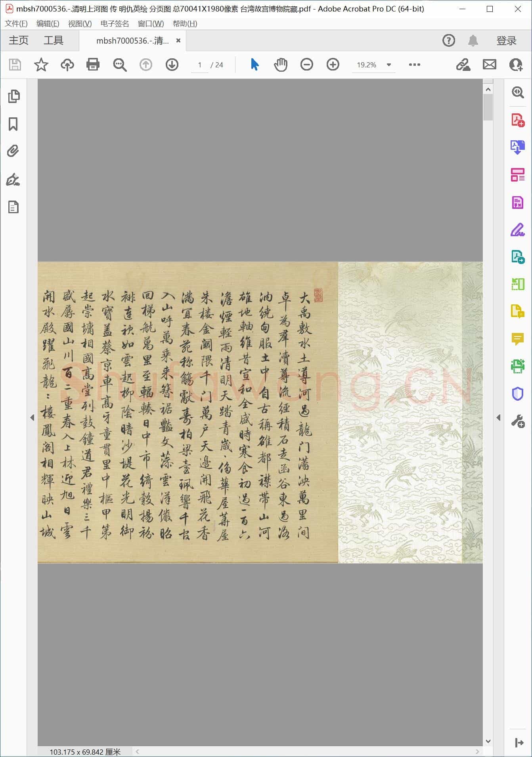Add the file to starred favorites
Viewport: 532px width, 757px height.
pyautogui.click(x=41, y=65)
